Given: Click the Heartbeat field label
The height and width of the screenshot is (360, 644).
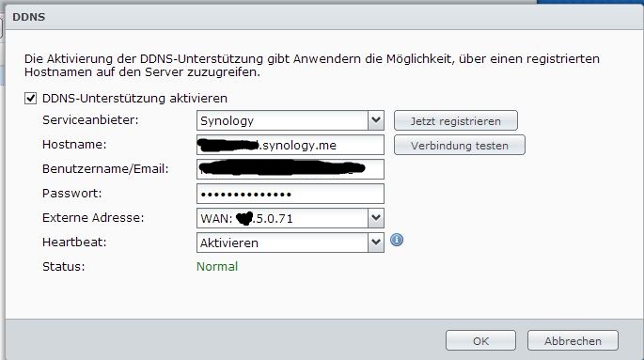Looking at the screenshot, I should click(74, 243).
